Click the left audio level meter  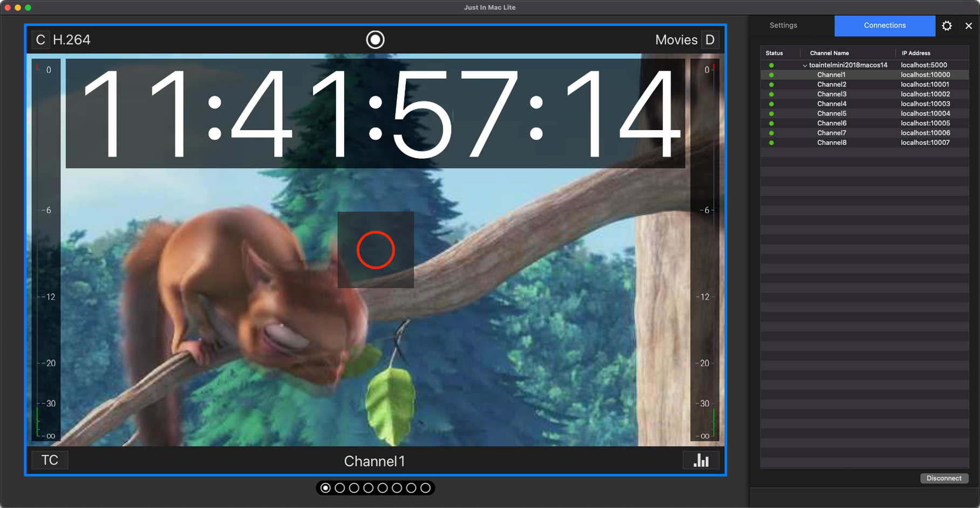46,250
